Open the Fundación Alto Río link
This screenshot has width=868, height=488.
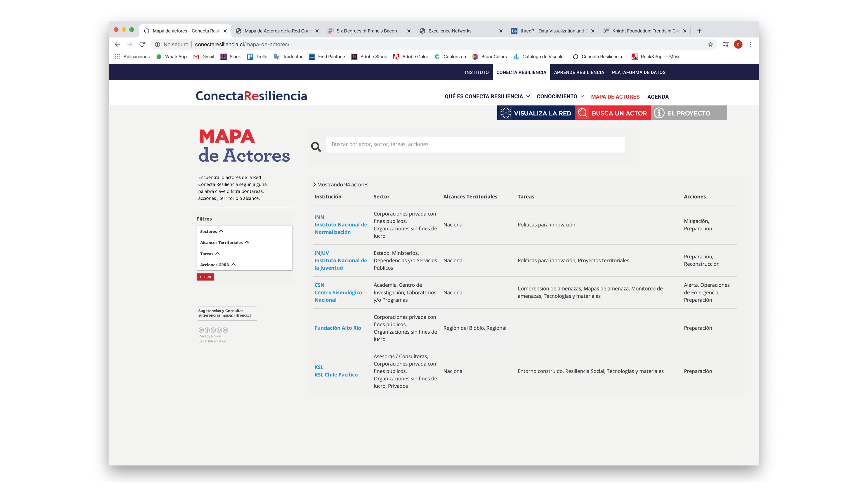338,328
